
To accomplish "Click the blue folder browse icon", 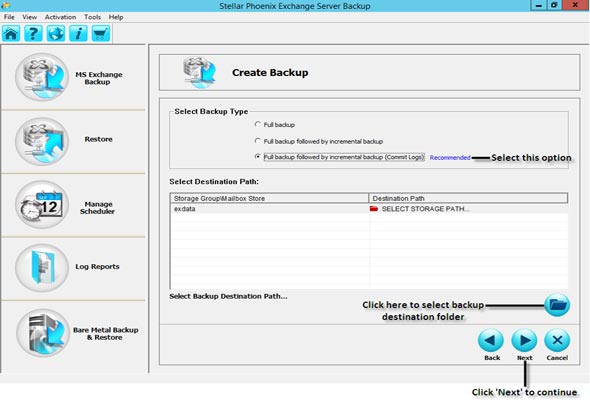I will pos(557,305).
